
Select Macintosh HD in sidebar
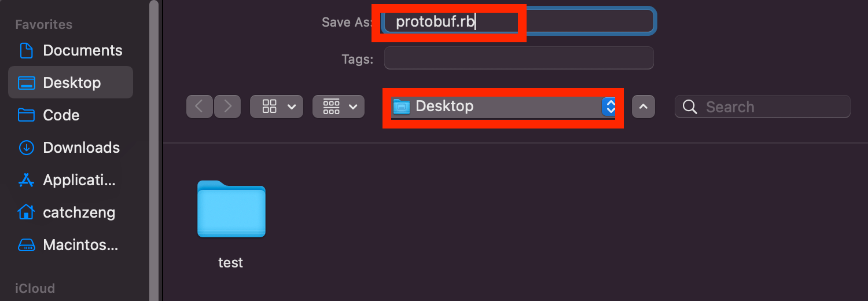click(x=71, y=245)
